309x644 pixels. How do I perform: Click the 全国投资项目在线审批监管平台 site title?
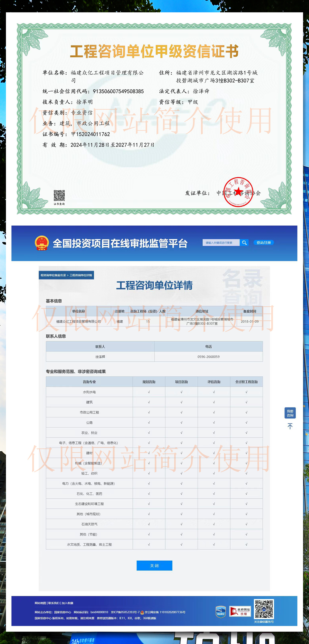pos(120,243)
